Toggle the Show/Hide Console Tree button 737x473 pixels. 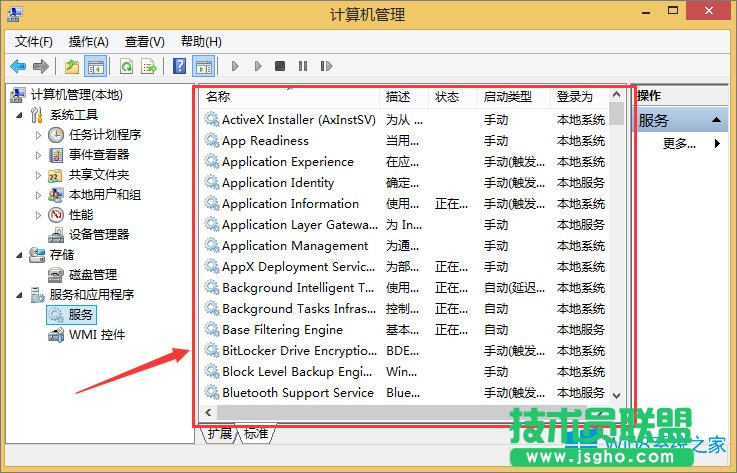coord(96,67)
